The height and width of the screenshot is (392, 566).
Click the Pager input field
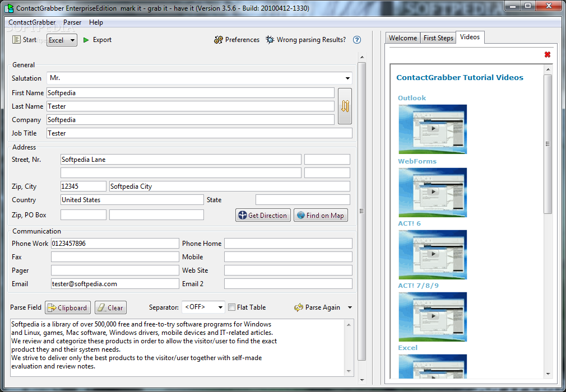[x=115, y=270]
